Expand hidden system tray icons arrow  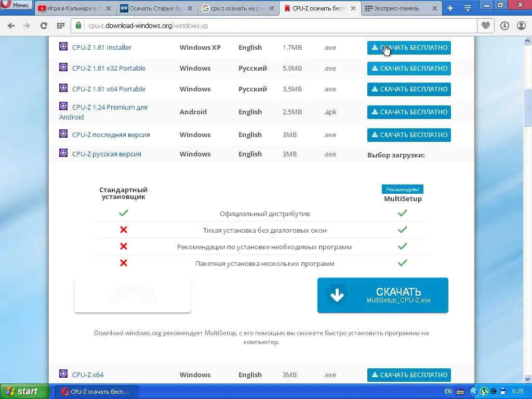click(474, 392)
